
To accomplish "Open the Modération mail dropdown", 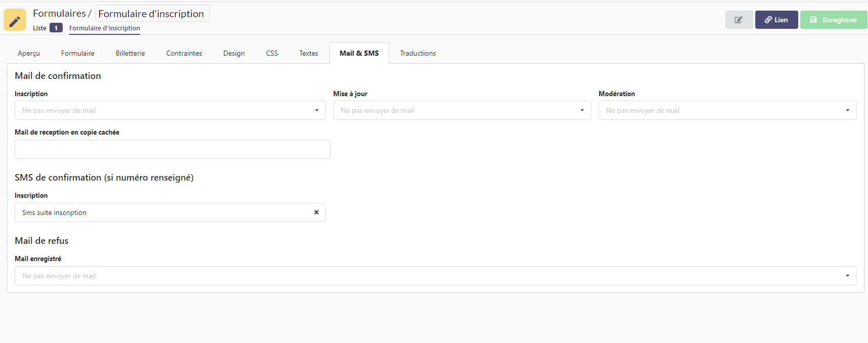I will point(727,110).
